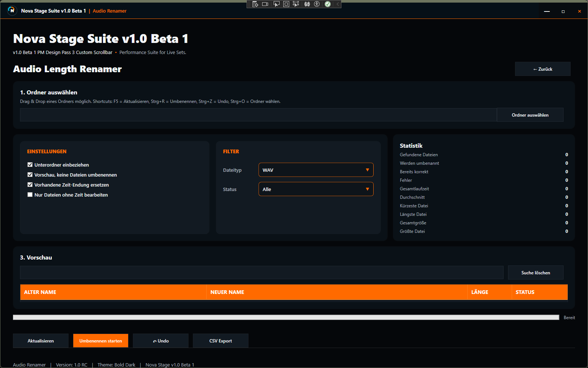This screenshot has height=368, width=588.
Task: Click the Werden umbenannt statistic label
Action: 420,163
